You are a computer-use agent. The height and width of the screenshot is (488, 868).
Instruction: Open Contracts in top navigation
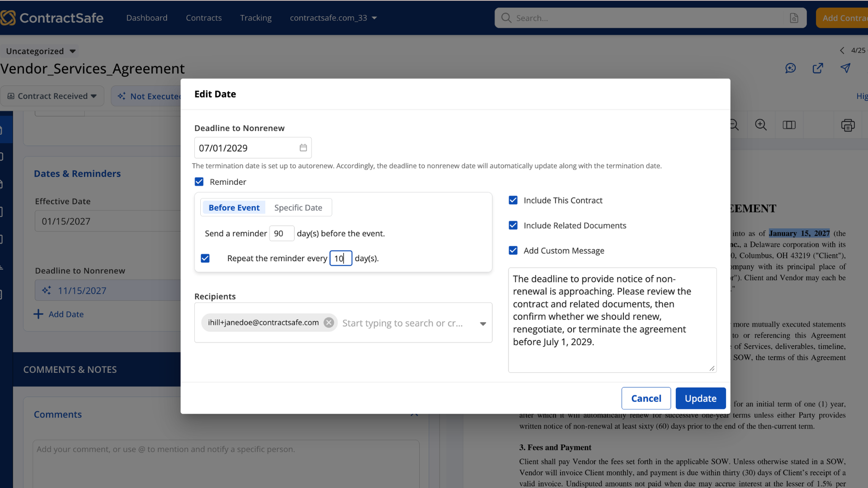point(204,18)
